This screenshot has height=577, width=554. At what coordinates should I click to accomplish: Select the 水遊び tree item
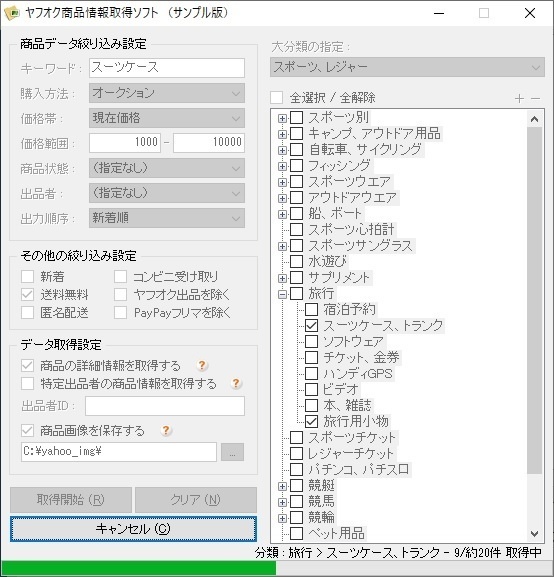click(328, 262)
